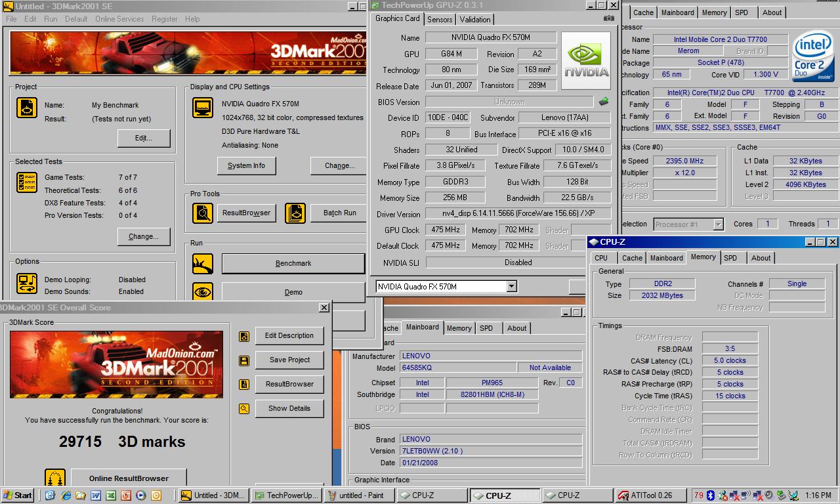Click Change... button under Selected Tests
This screenshot has height=504, width=840.
tap(144, 236)
